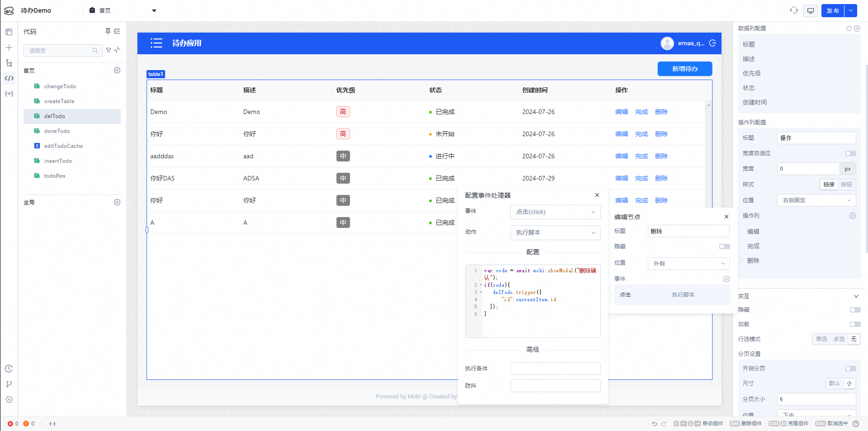Screen dimensions: 868x431
Task: Select the code panel icon in sidebar
Action: [x=9, y=78]
